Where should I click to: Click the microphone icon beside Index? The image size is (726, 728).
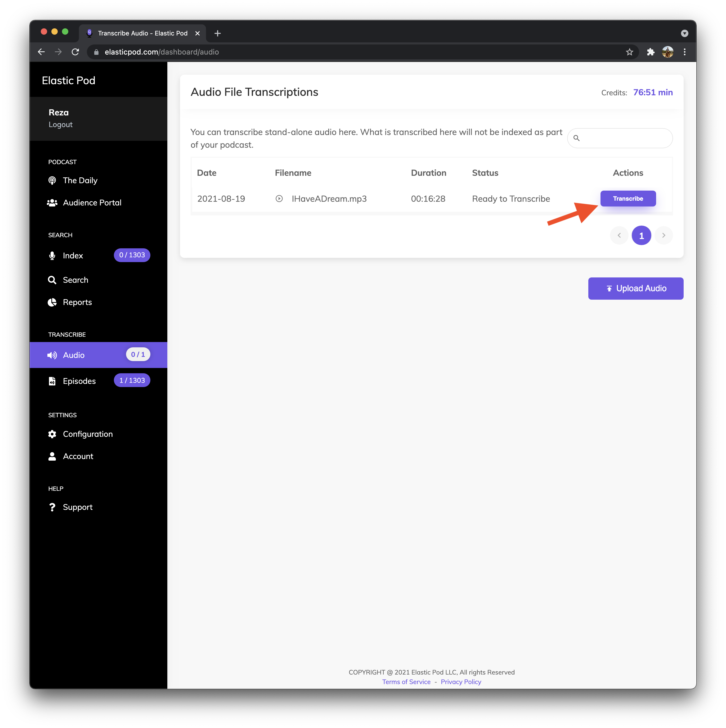click(x=52, y=255)
